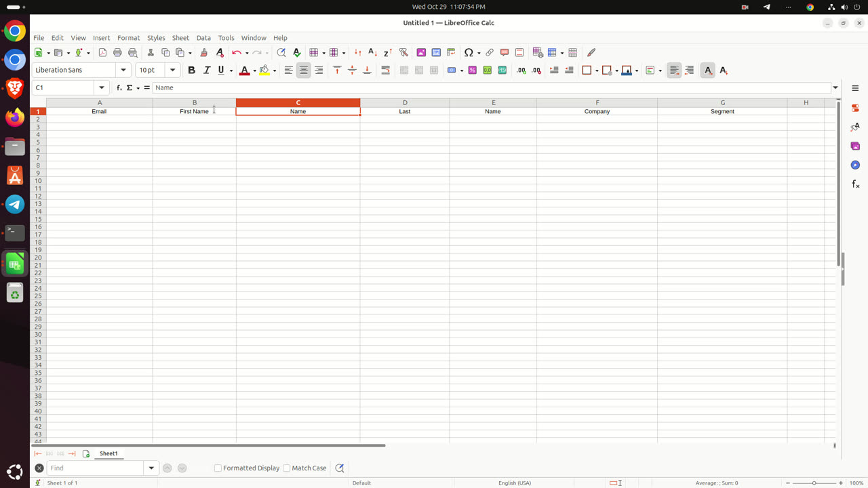Open the Data menu
Screen dimensions: 868x488
203,38
